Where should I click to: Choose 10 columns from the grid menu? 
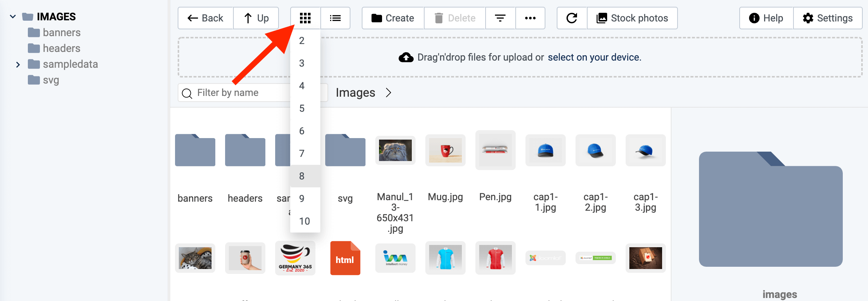point(305,221)
